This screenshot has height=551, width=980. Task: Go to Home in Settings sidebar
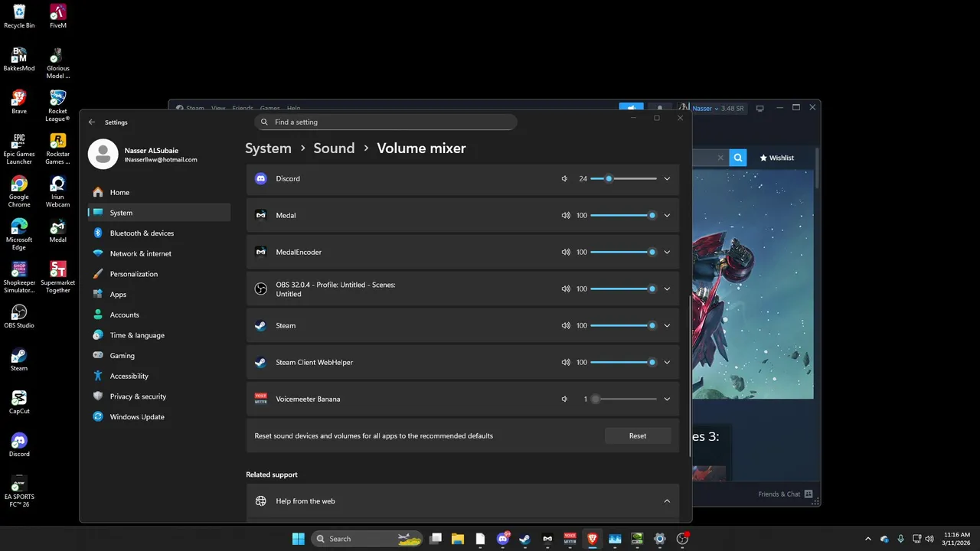pos(159,192)
